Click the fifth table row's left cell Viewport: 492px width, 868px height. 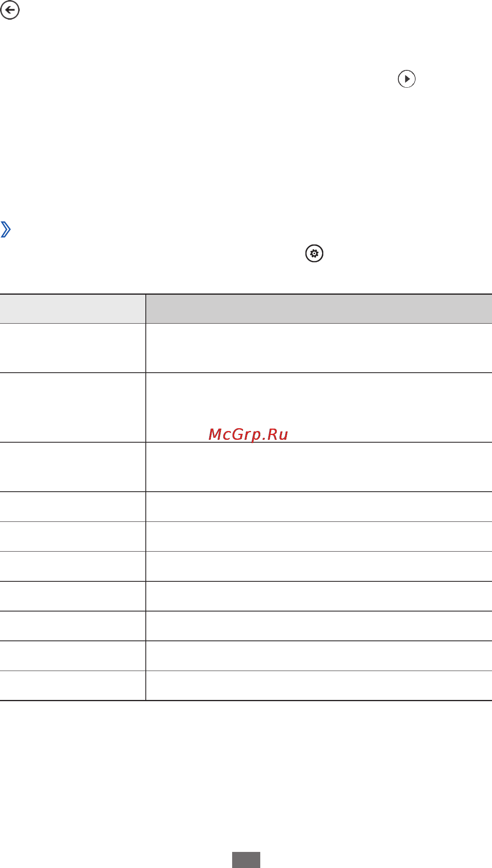pyautogui.click(x=73, y=537)
